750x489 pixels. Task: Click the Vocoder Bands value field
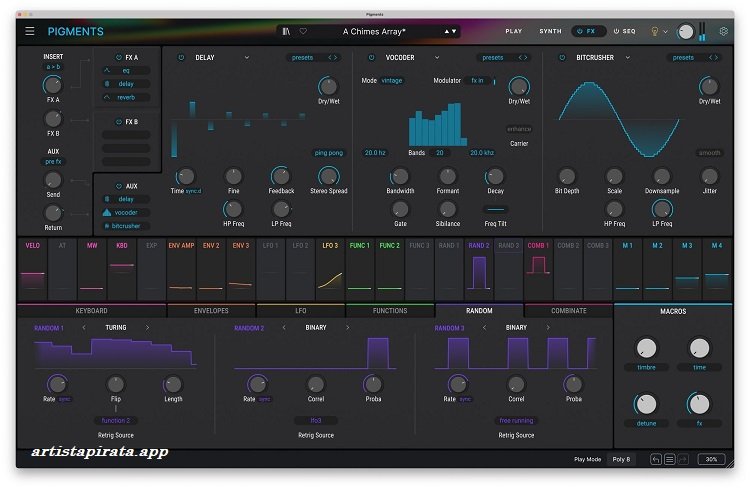coord(440,153)
